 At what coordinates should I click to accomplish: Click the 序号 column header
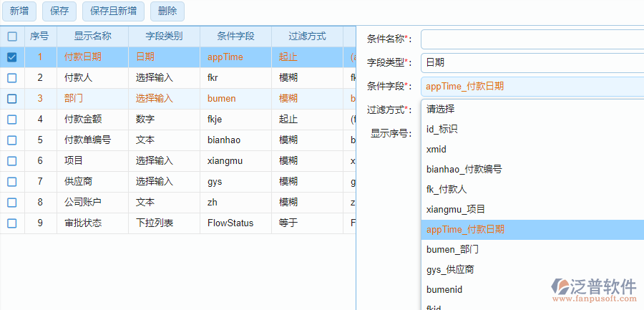39,37
